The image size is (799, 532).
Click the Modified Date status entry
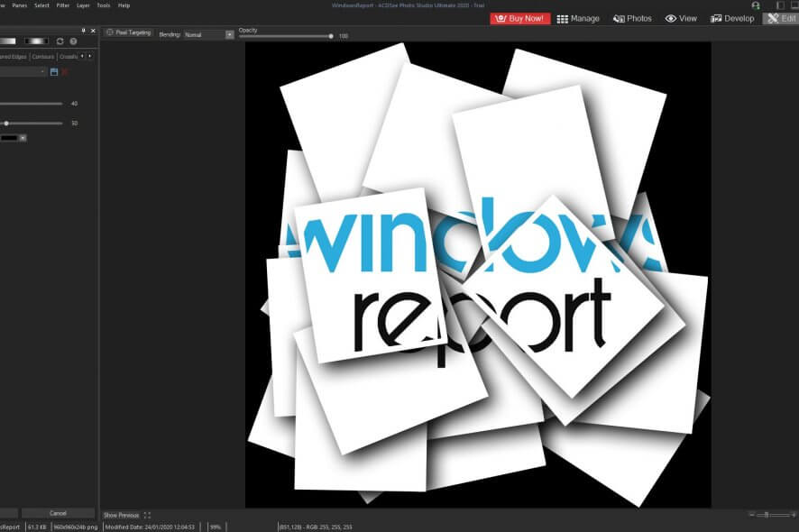pyautogui.click(x=150, y=527)
